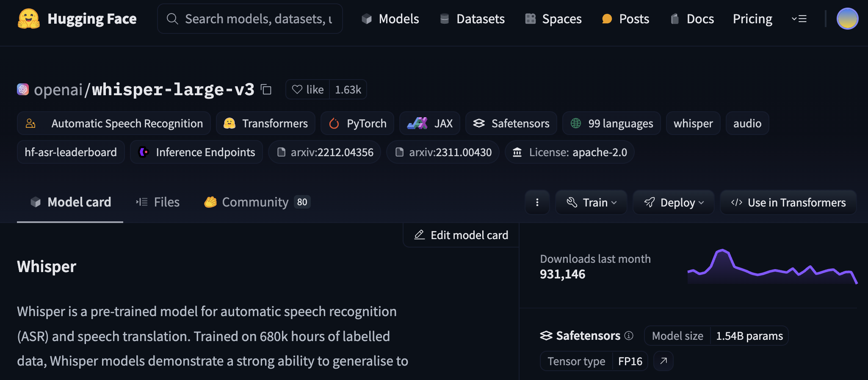Screen dimensions: 868x380
Task: Click the downloads last month chart
Action: pos(772,267)
